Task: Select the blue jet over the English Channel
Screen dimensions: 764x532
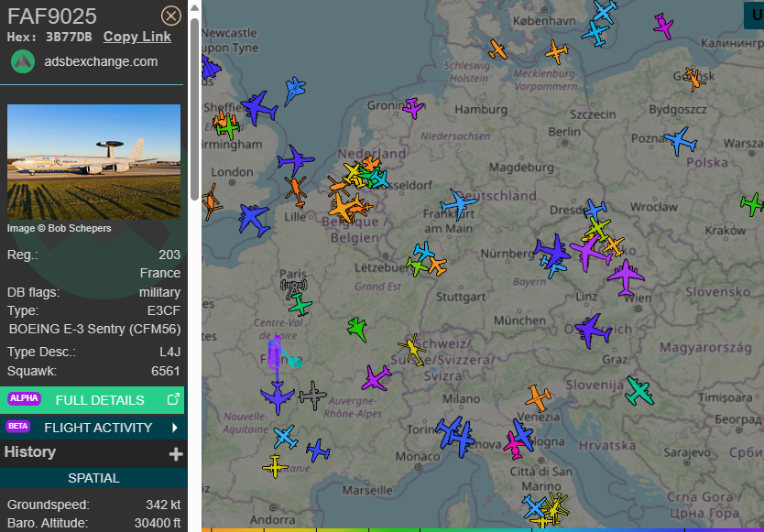Action: [x=254, y=220]
